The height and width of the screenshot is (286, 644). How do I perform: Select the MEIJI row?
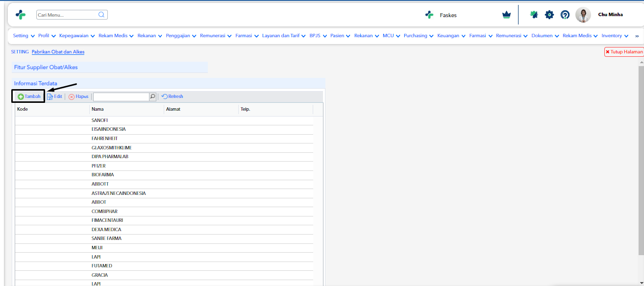point(164,248)
